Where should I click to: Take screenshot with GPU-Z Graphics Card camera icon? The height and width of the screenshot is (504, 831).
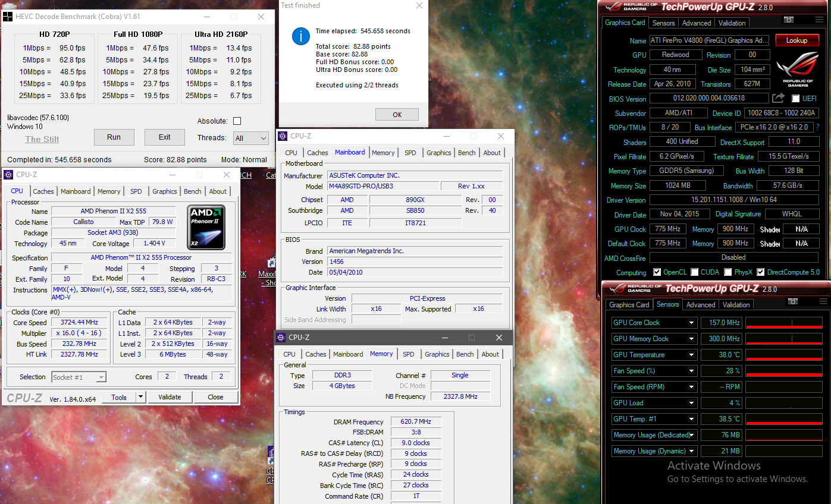click(789, 20)
